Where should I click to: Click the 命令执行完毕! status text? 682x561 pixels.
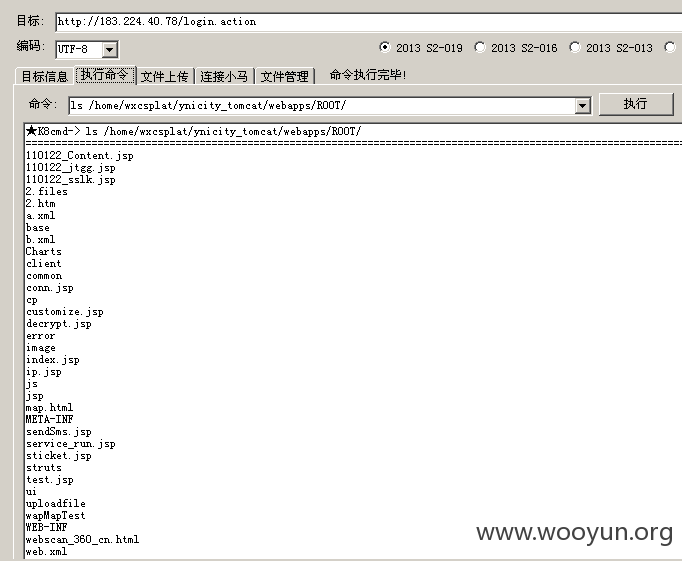point(368,75)
